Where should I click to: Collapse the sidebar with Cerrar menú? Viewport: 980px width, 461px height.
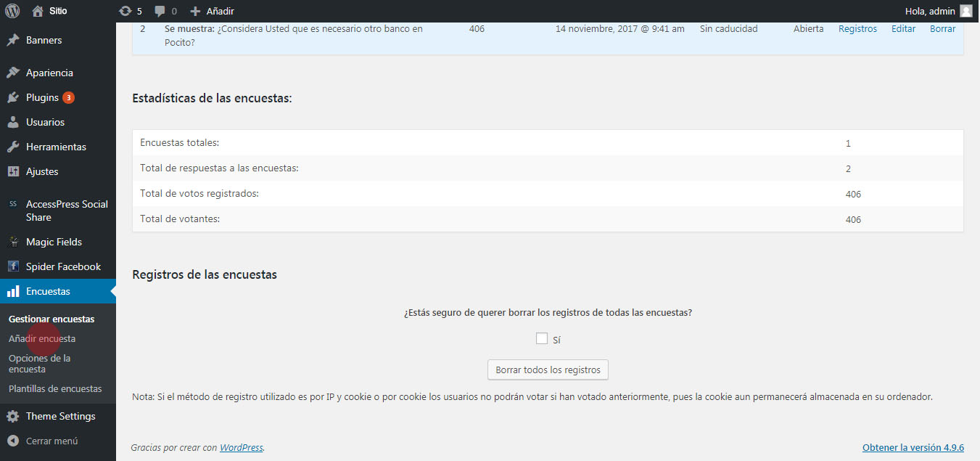pyautogui.click(x=12, y=440)
